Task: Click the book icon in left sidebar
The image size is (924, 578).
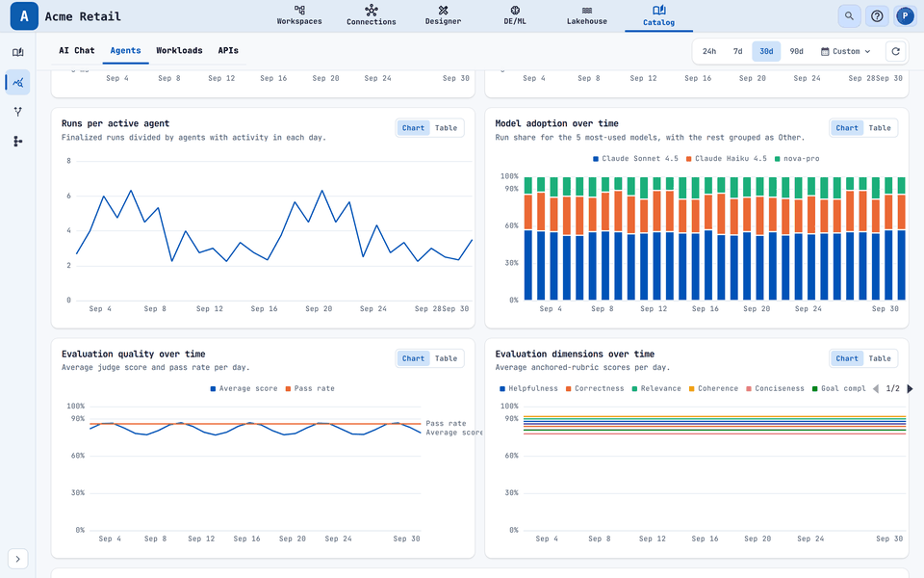Action: (x=17, y=52)
